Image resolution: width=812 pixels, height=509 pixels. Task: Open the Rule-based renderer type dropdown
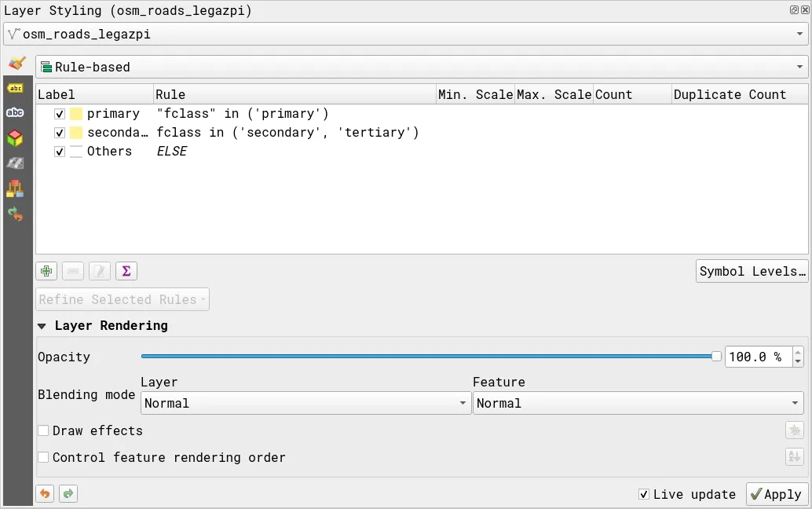tap(421, 67)
